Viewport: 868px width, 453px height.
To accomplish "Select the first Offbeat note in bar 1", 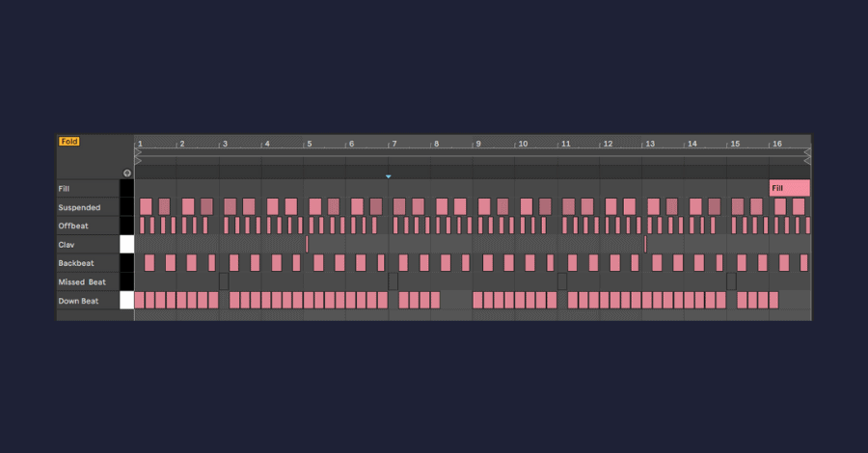I will click(142, 226).
